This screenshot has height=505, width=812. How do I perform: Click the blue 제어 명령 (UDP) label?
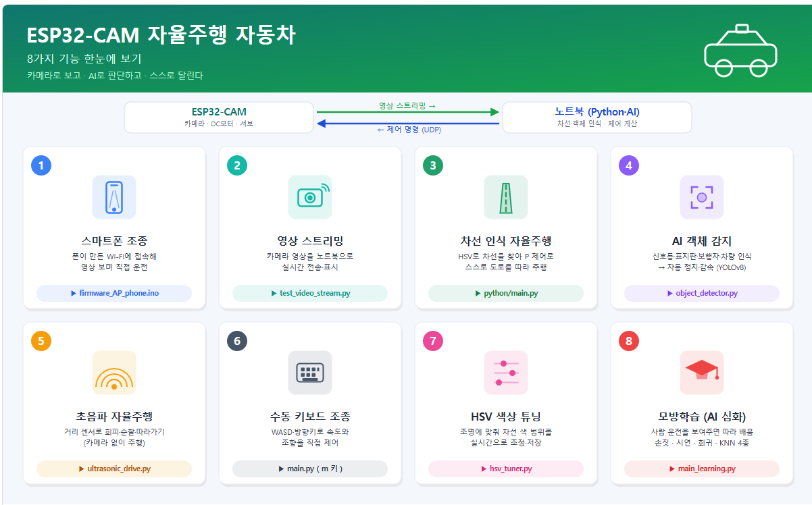[x=409, y=130]
